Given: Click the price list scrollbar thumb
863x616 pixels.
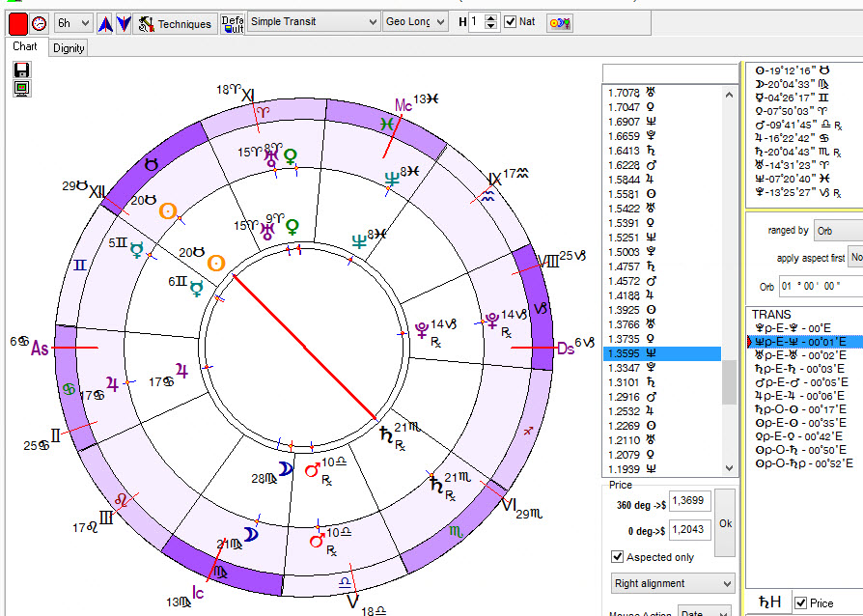Looking at the screenshot, I should (729, 382).
